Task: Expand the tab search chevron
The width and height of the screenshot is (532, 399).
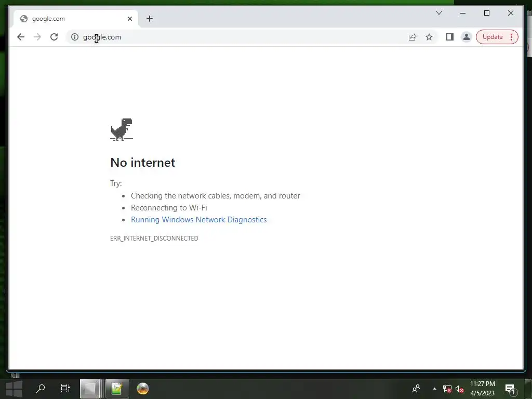Action: pyautogui.click(x=439, y=13)
